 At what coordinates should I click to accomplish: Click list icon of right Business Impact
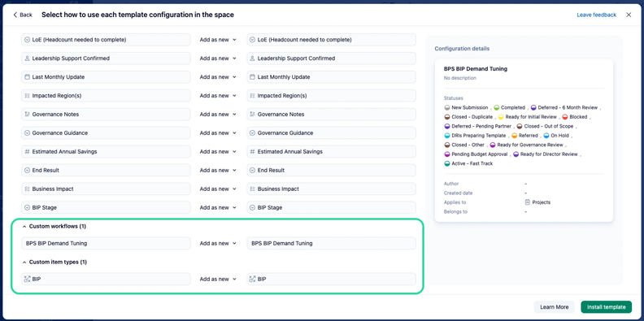(253, 189)
